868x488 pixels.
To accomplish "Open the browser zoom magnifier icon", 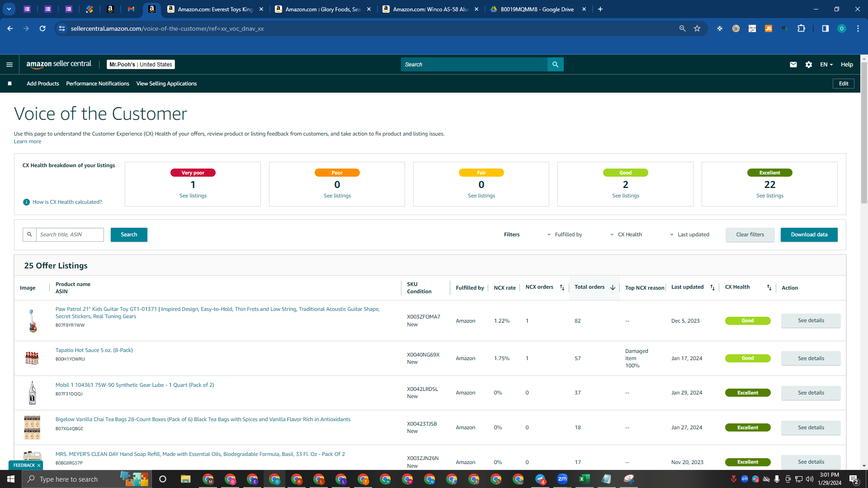I will 682,28.
